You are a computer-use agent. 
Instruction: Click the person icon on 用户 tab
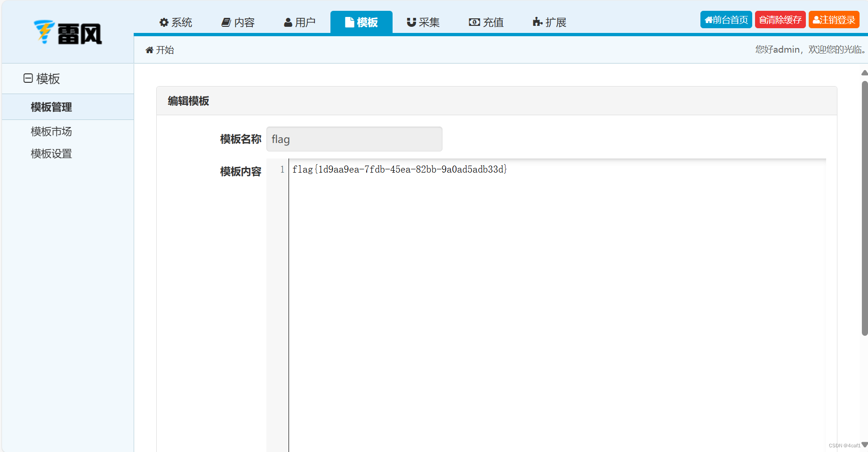(288, 22)
